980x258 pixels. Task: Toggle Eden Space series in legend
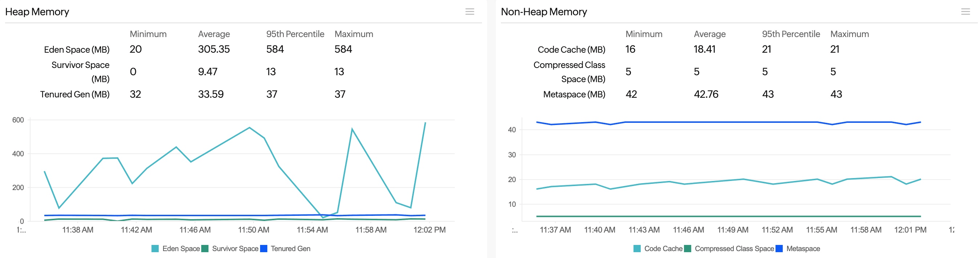click(x=181, y=249)
